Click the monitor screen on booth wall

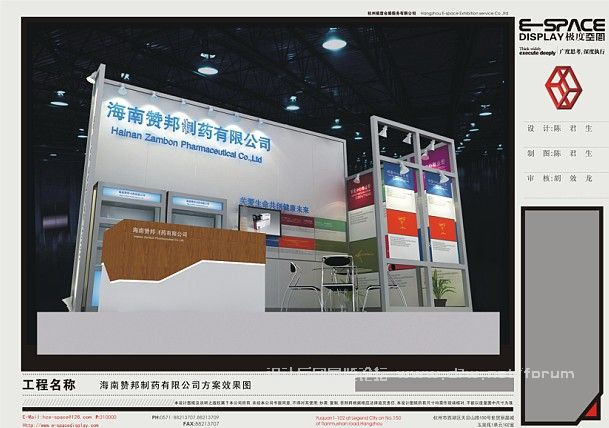(x=260, y=220)
